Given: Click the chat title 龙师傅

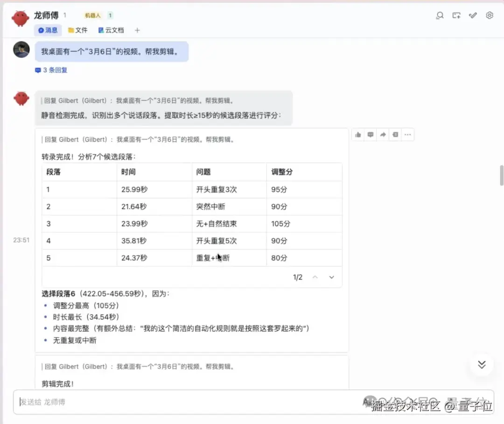Looking at the screenshot, I should (46, 15).
